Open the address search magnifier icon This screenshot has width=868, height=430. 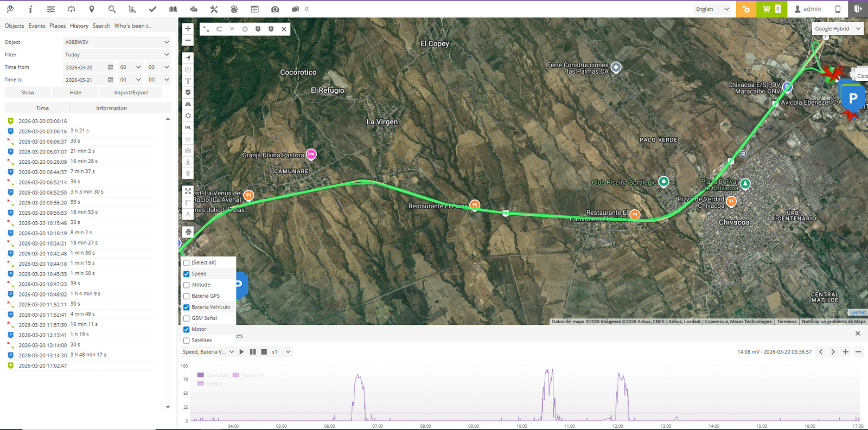coord(112,9)
